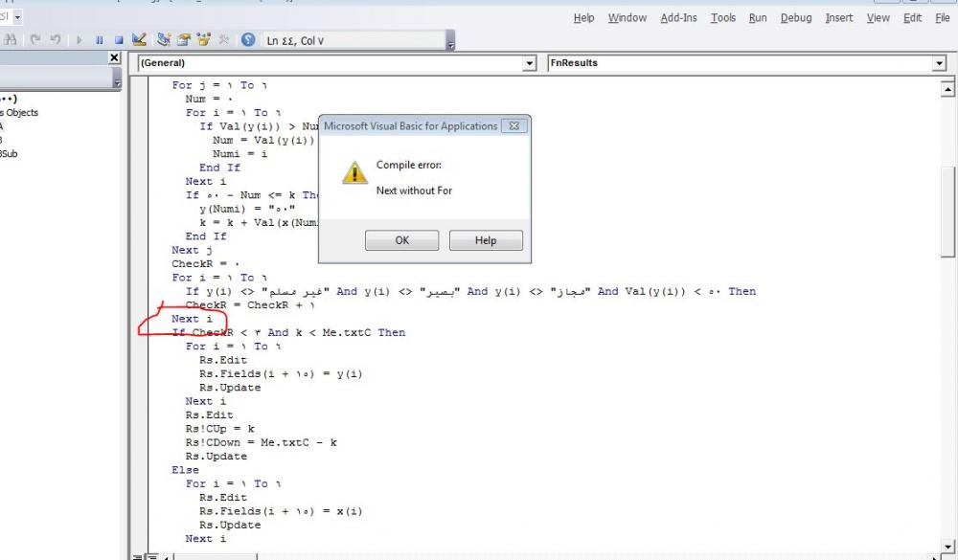The width and height of the screenshot is (958, 560).
Task: Open the Debug menu
Action: point(796,18)
